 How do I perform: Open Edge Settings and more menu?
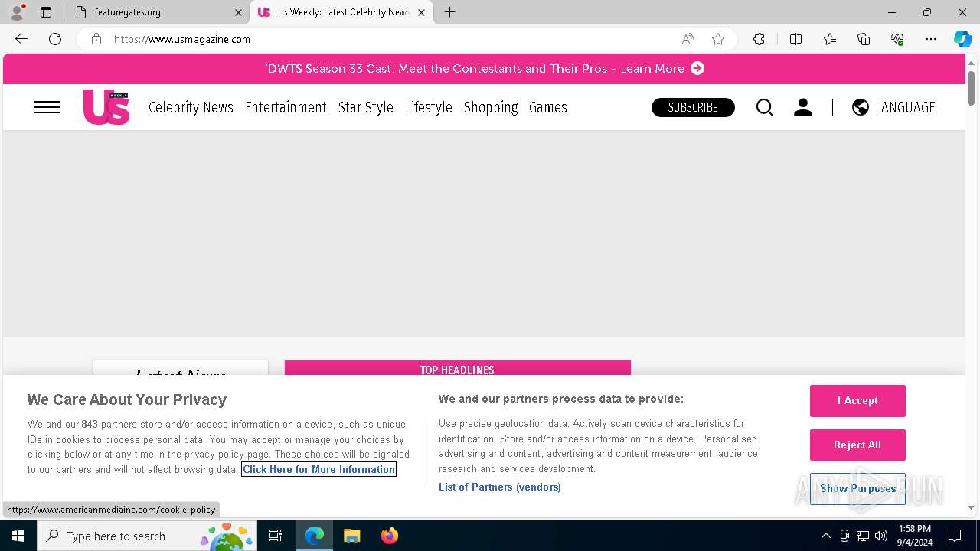931,39
